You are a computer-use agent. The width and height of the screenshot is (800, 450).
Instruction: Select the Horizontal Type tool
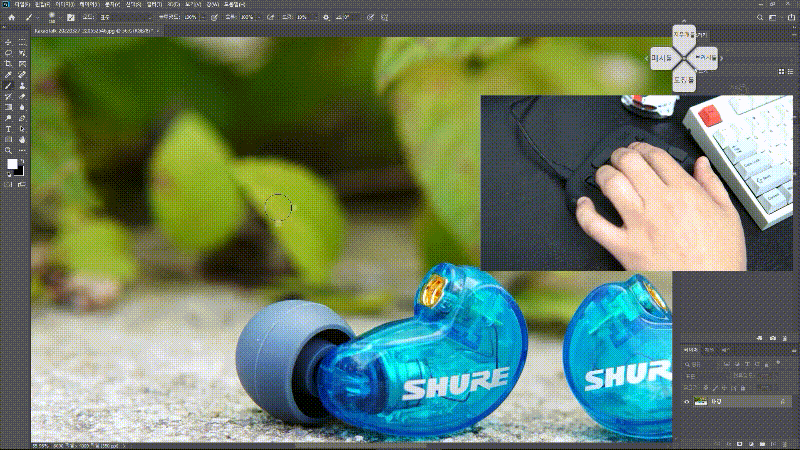[x=8, y=129]
